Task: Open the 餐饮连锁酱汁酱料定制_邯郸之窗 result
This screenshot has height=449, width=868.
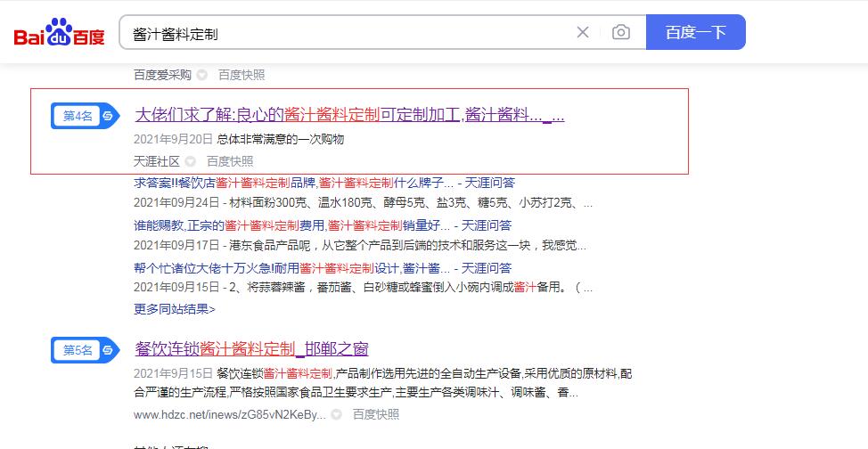Action: [x=251, y=348]
